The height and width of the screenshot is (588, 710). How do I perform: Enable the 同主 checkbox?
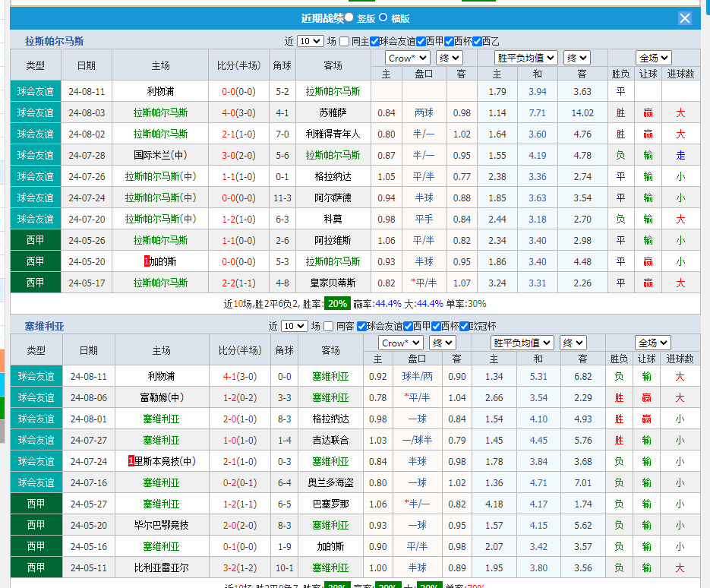tap(346, 40)
